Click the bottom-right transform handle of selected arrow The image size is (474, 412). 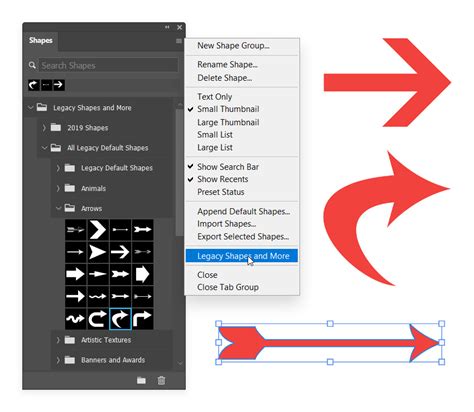coord(441,362)
